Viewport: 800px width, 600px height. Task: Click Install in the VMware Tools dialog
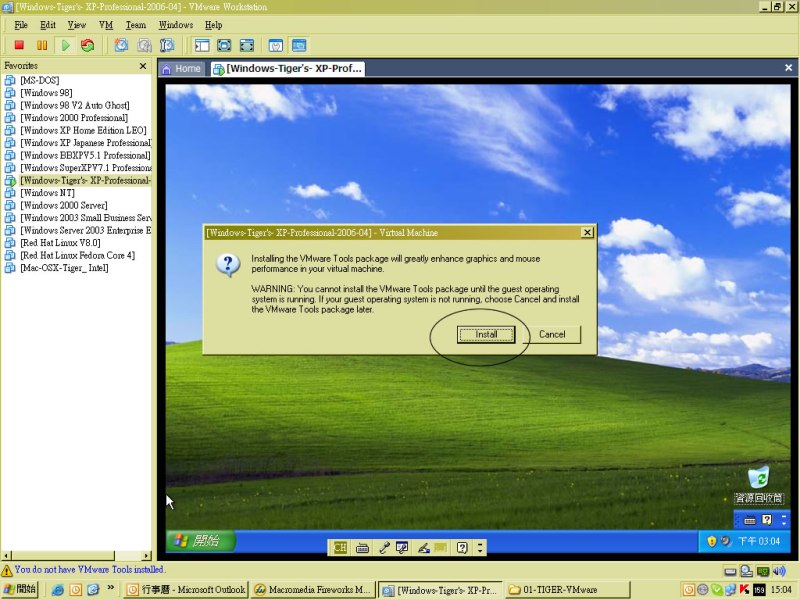(x=486, y=335)
